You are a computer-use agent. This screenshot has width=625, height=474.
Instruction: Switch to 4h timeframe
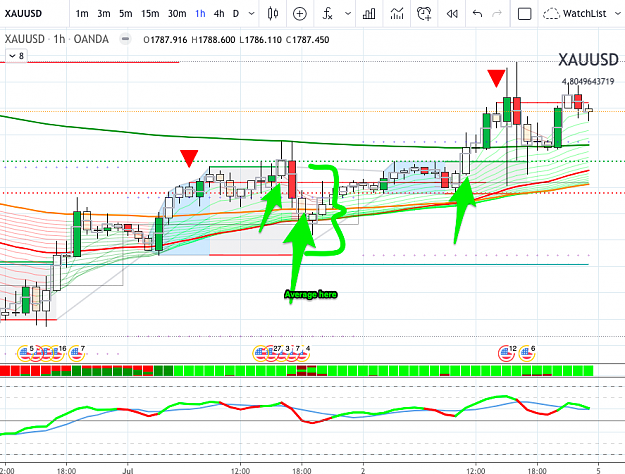pyautogui.click(x=219, y=14)
